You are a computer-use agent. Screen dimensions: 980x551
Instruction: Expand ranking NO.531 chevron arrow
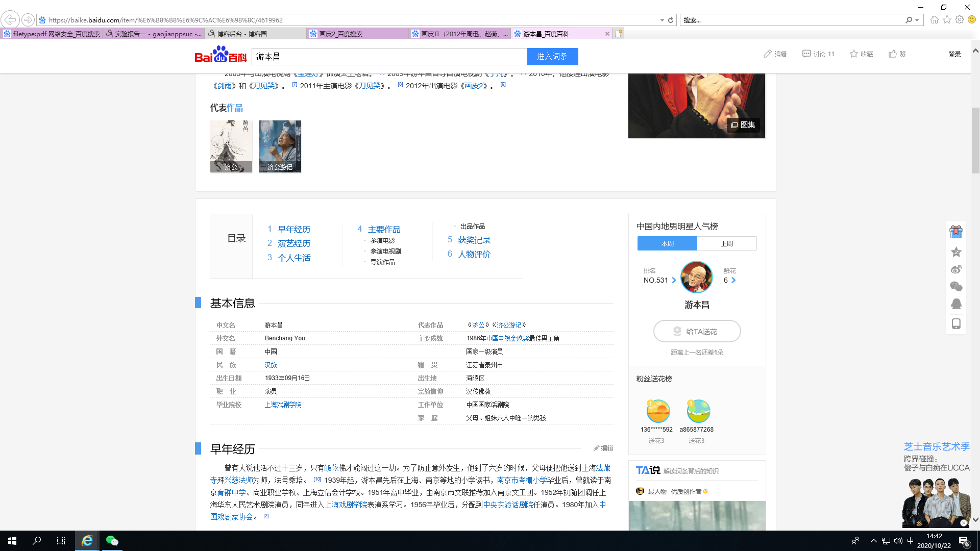[674, 280]
